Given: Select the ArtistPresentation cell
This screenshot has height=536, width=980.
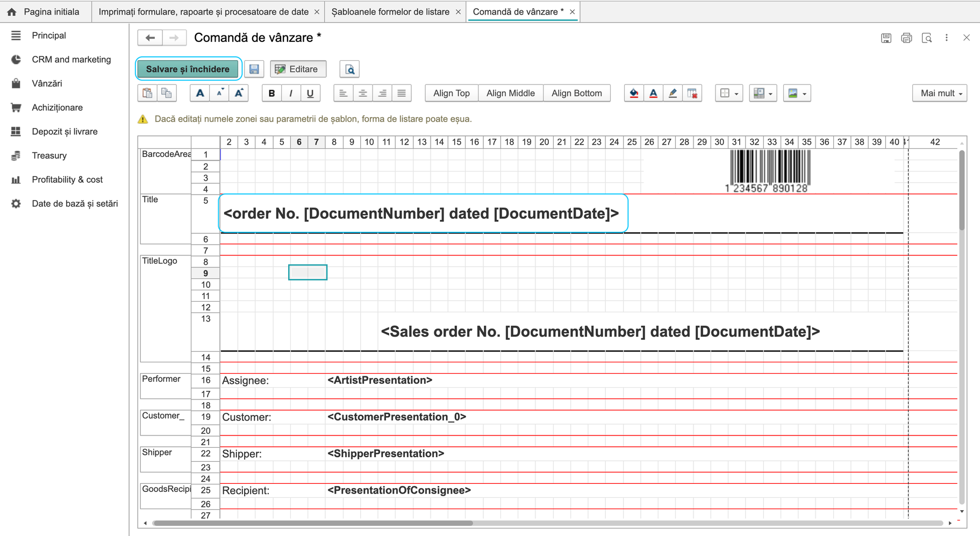Looking at the screenshot, I should pos(380,380).
